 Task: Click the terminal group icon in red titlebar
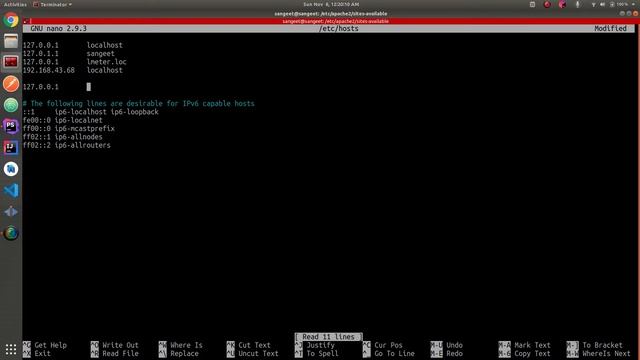[26, 21]
